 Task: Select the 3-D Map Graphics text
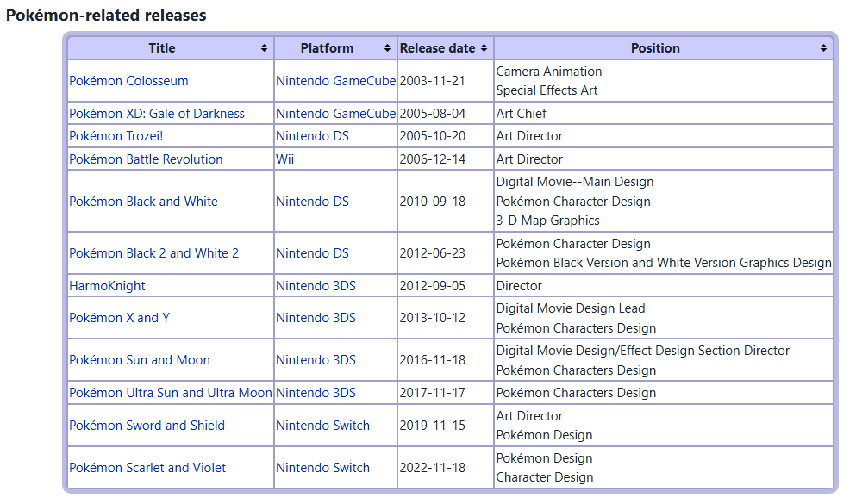click(x=548, y=221)
